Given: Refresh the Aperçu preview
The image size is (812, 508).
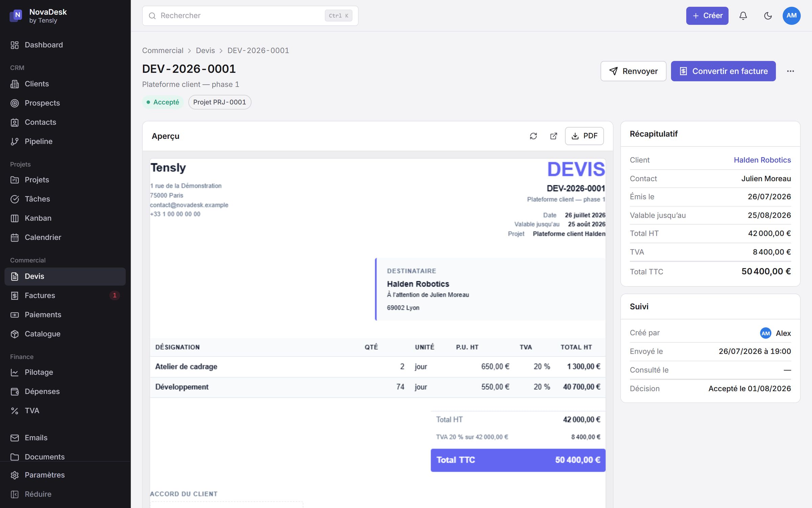Looking at the screenshot, I should click(x=533, y=136).
